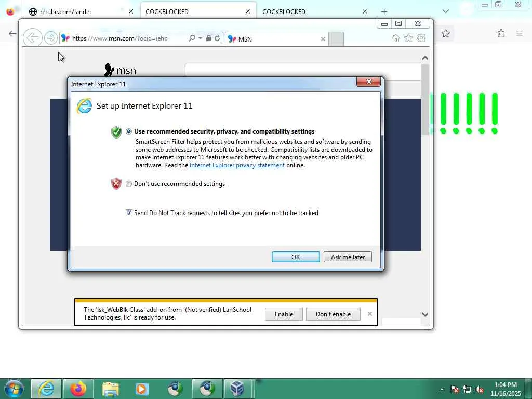Close the Internet Explorer 11 setup dialog
The height and width of the screenshot is (399, 532).
pos(368,82)
